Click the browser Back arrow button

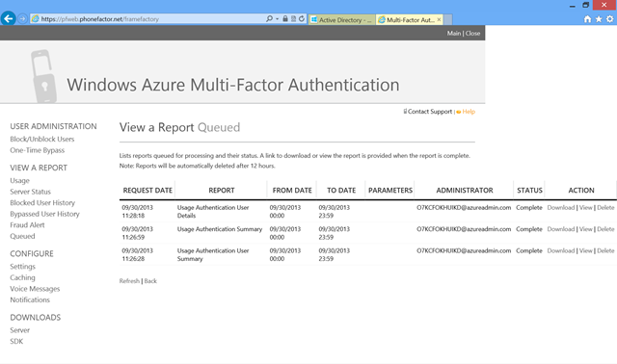coord(9,18)
